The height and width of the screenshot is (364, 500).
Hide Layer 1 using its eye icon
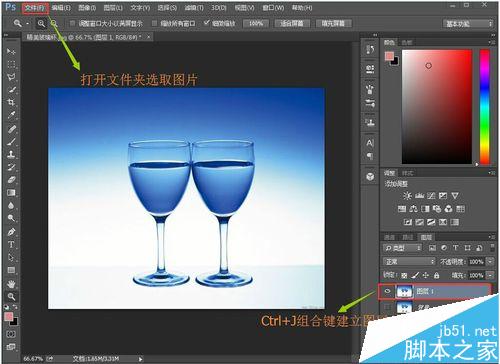[387, 291]
